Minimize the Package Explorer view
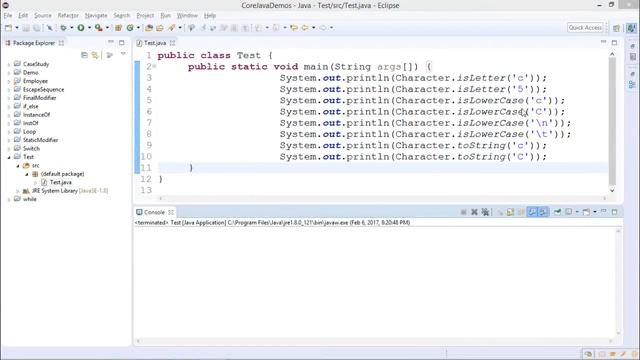 coord(111,42)
